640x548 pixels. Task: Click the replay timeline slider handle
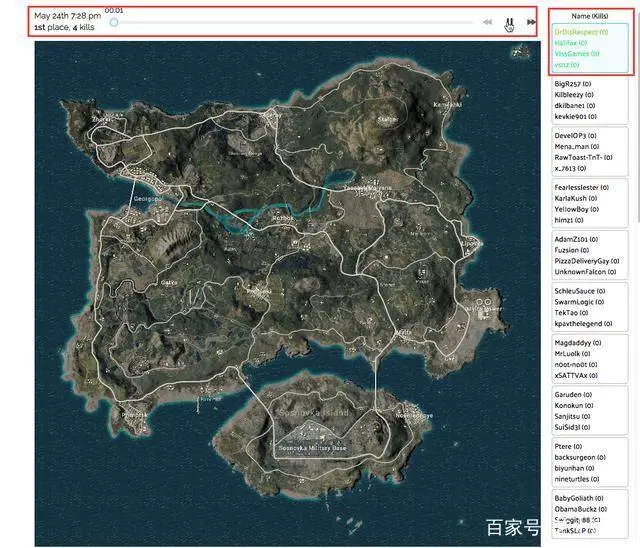coord(114,22)
